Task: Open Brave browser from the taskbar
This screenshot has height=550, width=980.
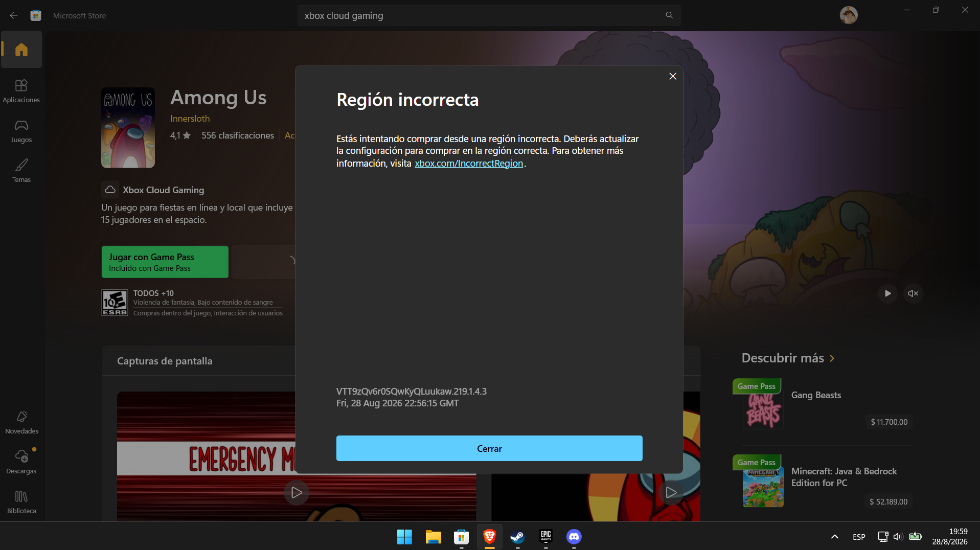Action: (490, 537)
